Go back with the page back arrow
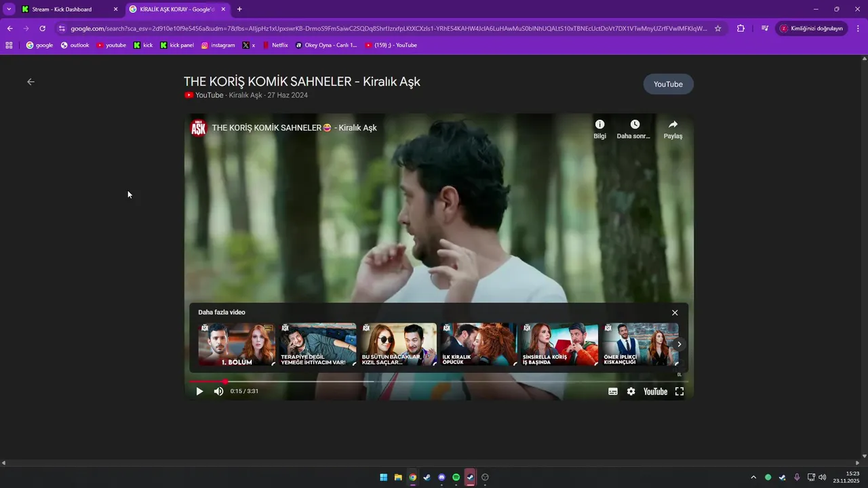 (x=31, y=81)
